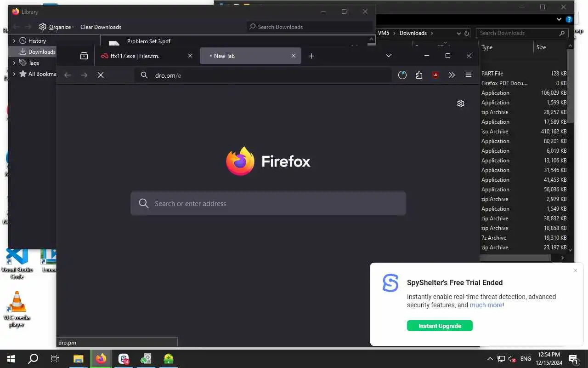Click the SpyShelter logo in notification

[390, 283]
